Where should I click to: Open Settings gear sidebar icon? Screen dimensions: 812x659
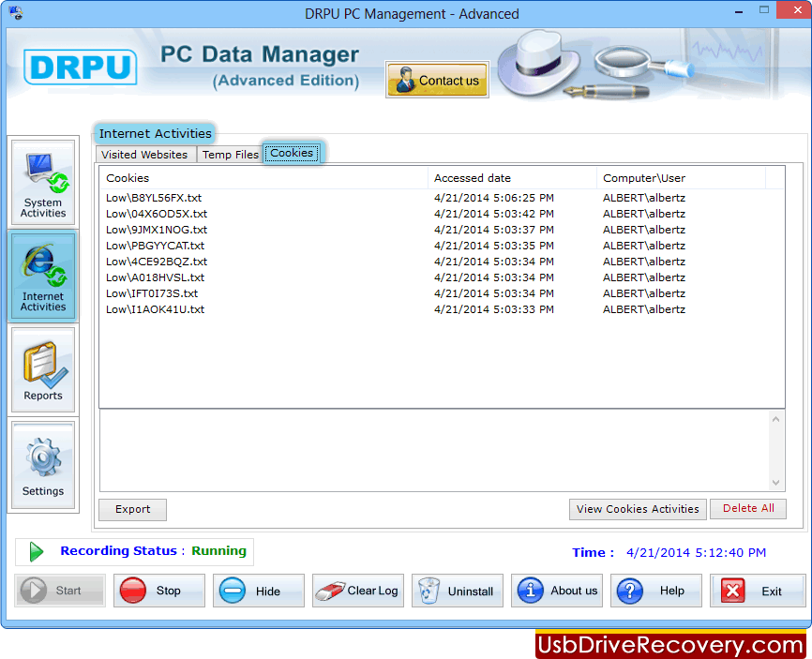(x=43, y=465)
